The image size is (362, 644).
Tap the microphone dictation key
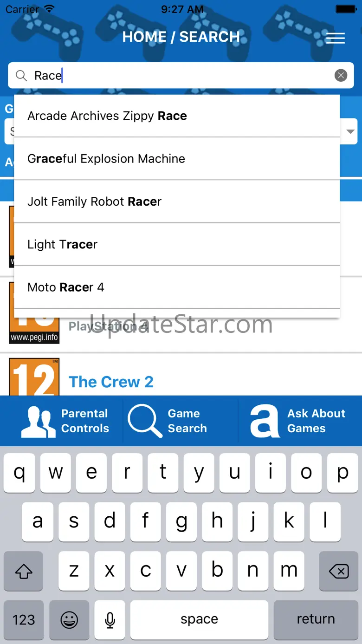(x=110, y=619)
